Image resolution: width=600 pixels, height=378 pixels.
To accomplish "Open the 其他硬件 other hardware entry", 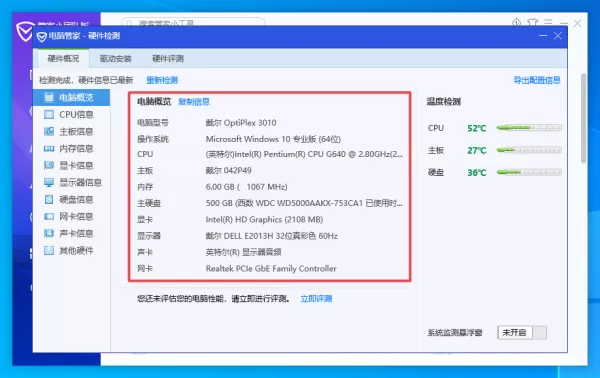I will [72, 251].
